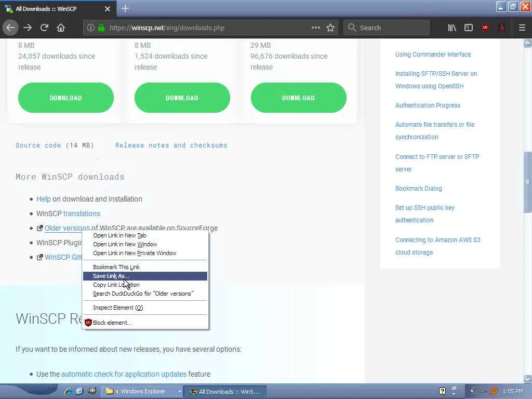Expand the Windows Explorer taskbar group arrow
This screenshot has width=532, height=399.
(x=180, y=392)
